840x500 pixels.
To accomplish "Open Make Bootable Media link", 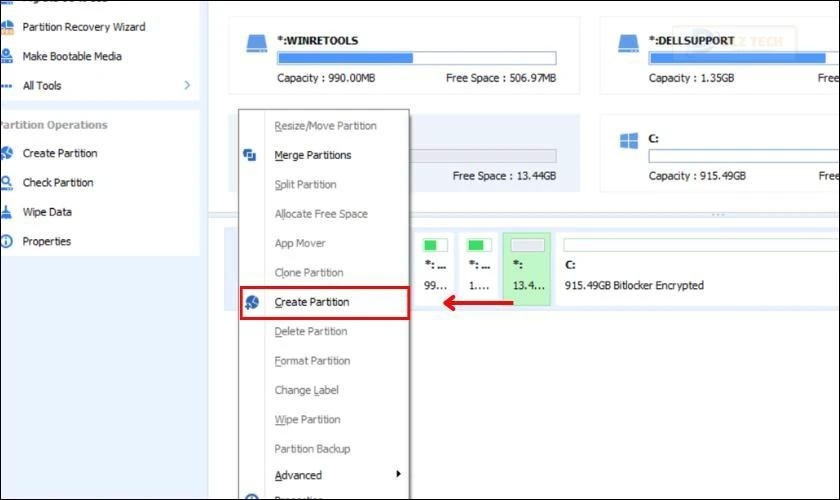I will tap(72, 56).
